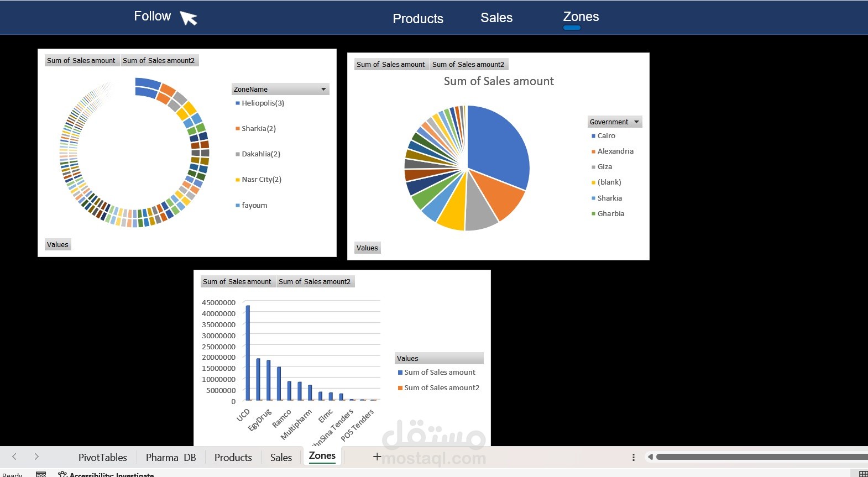868x477 pixels.
Task: Click Sum of Sales amount2 button in pie chart
Action: point(468,64)
